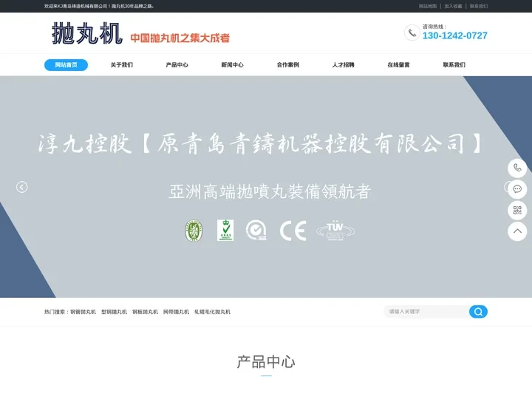The image size is (532, 399).
Task: Click hot search link 网带抛丸机
Action: point(176,312)
